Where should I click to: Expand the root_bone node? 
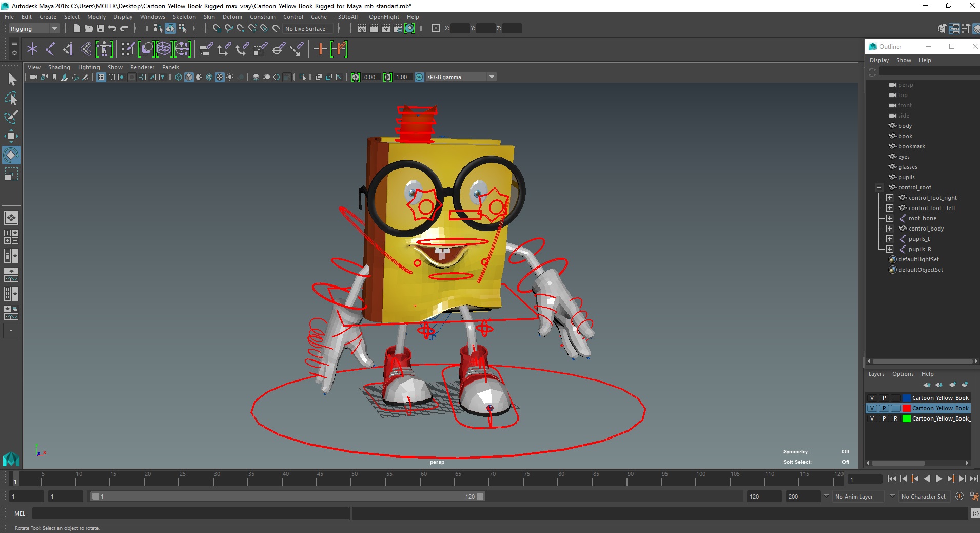tap(890, 218)
